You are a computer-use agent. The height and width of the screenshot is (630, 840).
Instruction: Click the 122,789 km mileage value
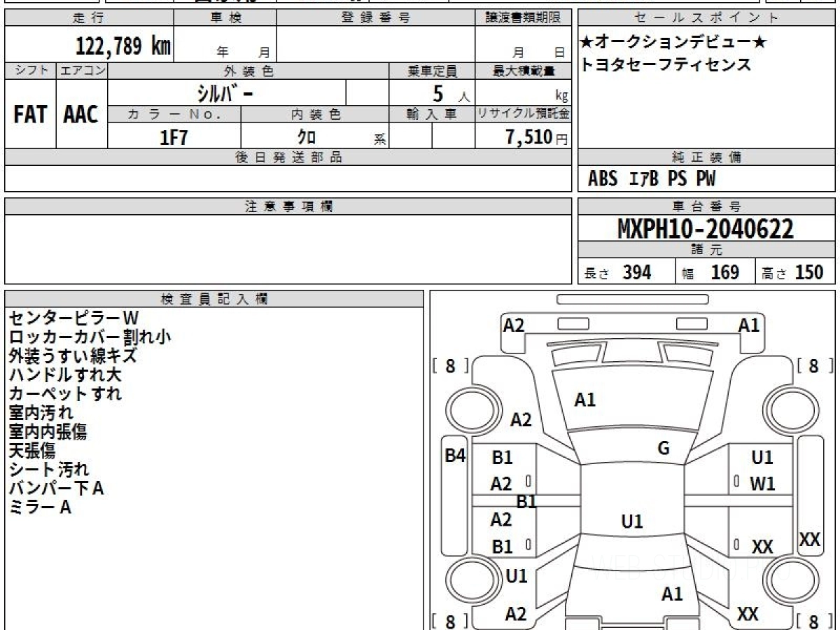click(x=123, y=46)
